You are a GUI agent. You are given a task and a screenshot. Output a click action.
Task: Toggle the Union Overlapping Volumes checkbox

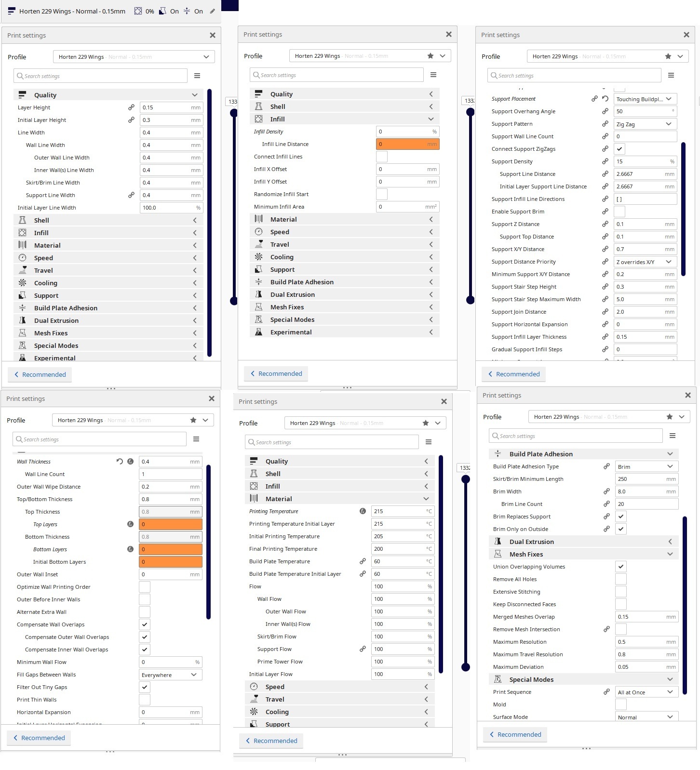point(621,567)
